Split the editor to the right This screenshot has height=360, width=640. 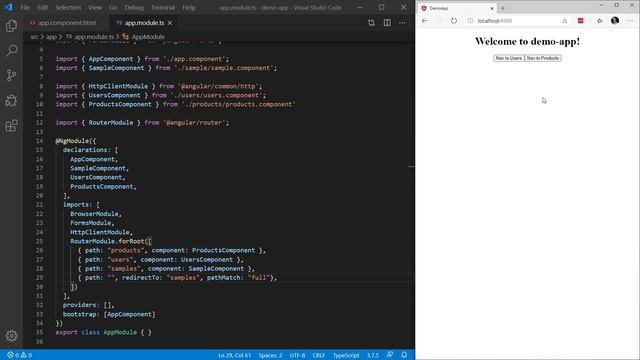point(387,23)
